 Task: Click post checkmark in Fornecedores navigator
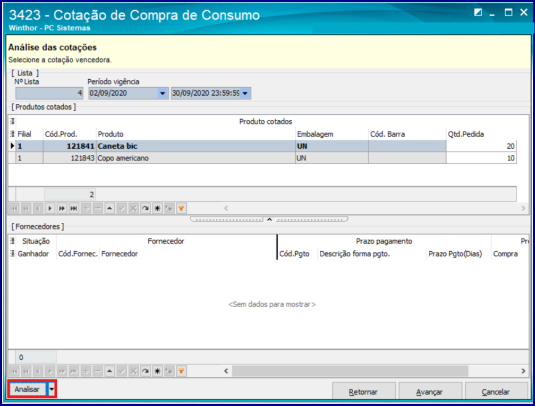point(121,371)
